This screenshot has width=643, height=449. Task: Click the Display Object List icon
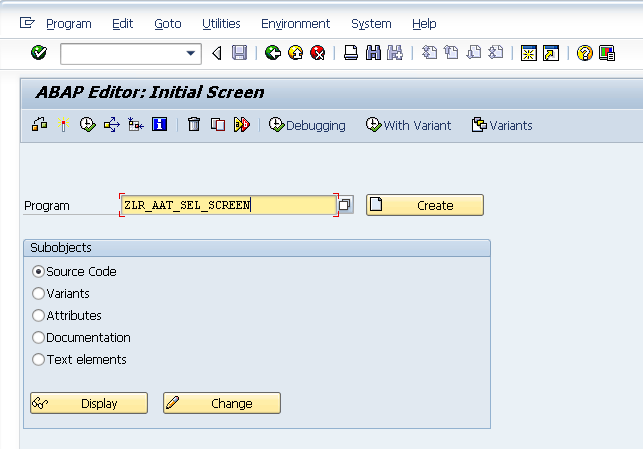coord(135,125)
